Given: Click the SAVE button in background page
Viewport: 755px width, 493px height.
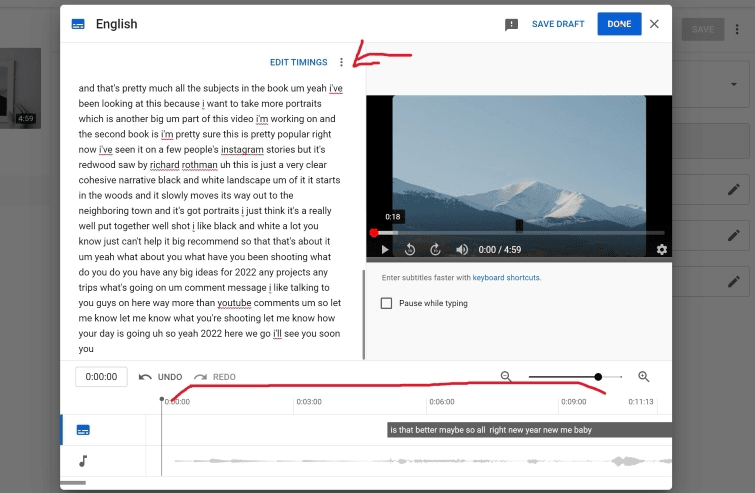Looking at the screenshot, I should point(703,29).
